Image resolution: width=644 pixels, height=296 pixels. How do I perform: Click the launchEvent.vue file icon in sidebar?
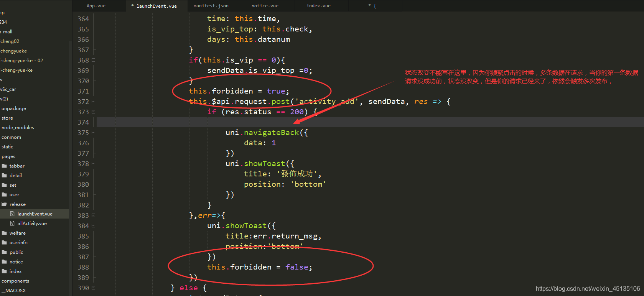tap(12, 214)
